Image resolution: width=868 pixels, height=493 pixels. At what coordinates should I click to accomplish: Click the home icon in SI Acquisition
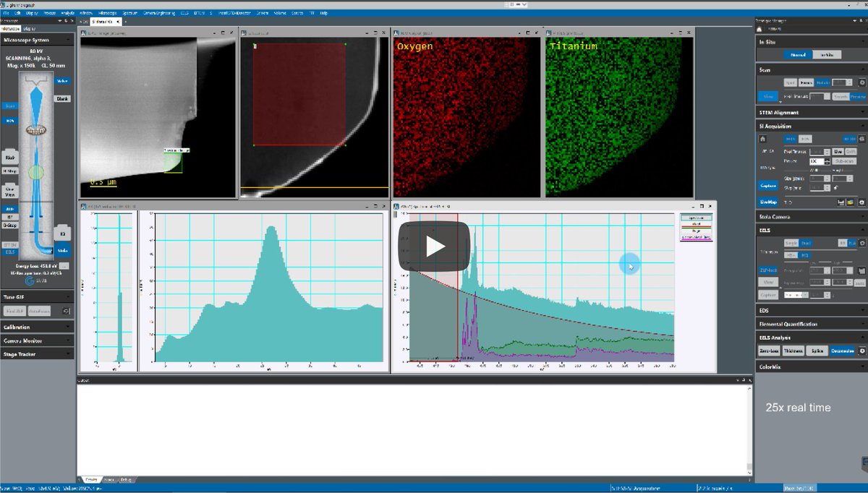point(762,139)
